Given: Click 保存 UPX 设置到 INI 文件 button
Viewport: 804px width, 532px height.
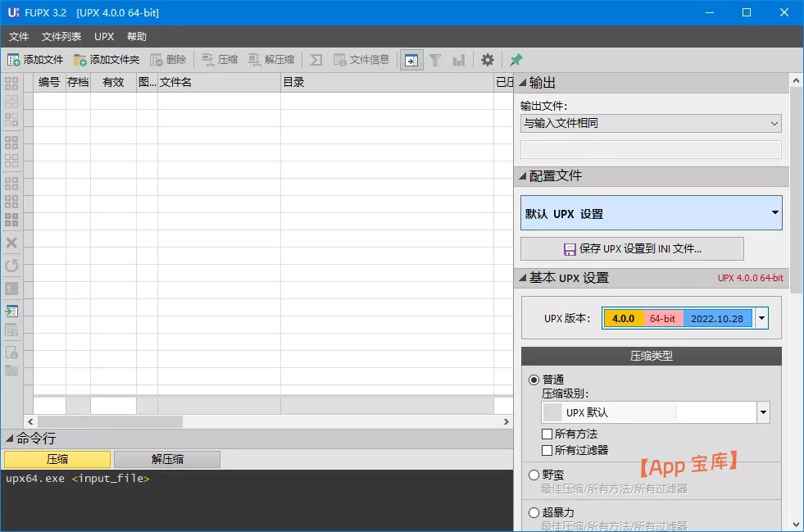Looking at the screenshot, I should (x=632, y=249).
